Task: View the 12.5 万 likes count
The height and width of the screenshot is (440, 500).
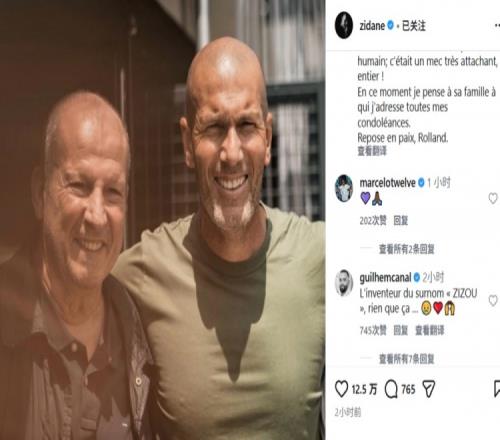Action: pyautogui.click(x=364, y=389)
